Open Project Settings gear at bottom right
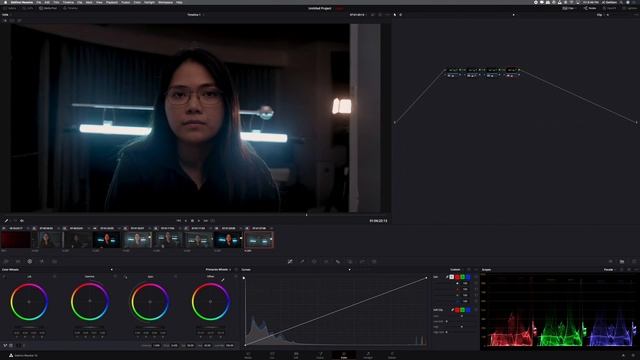The height and width of the screenshot is (360, 640). pyautogui.click(x=633, y=356)
